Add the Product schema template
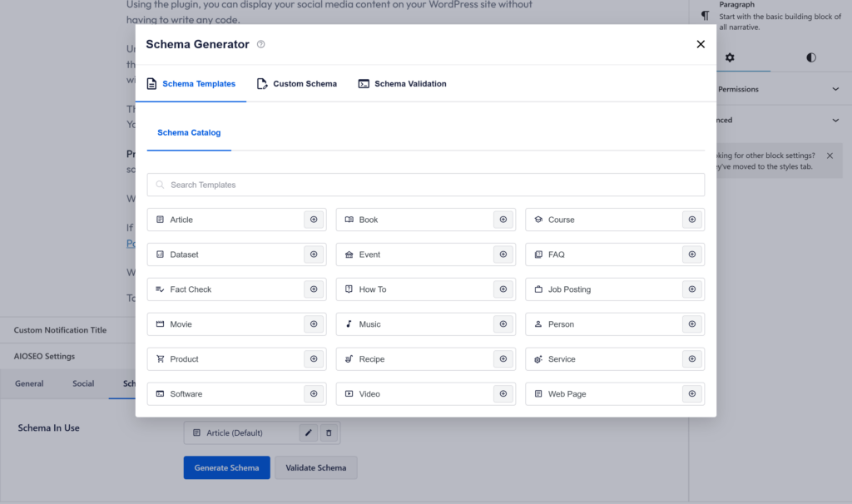 coord(314,359)
